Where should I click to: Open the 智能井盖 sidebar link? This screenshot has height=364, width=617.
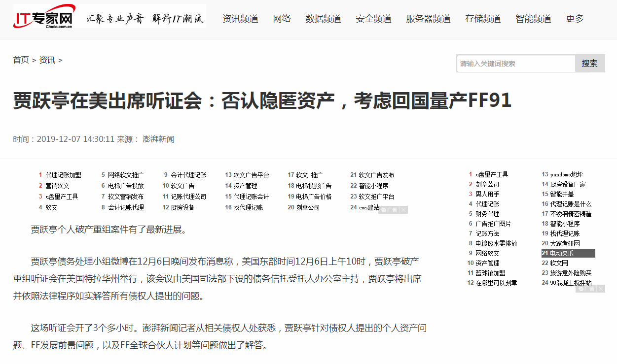562,194
